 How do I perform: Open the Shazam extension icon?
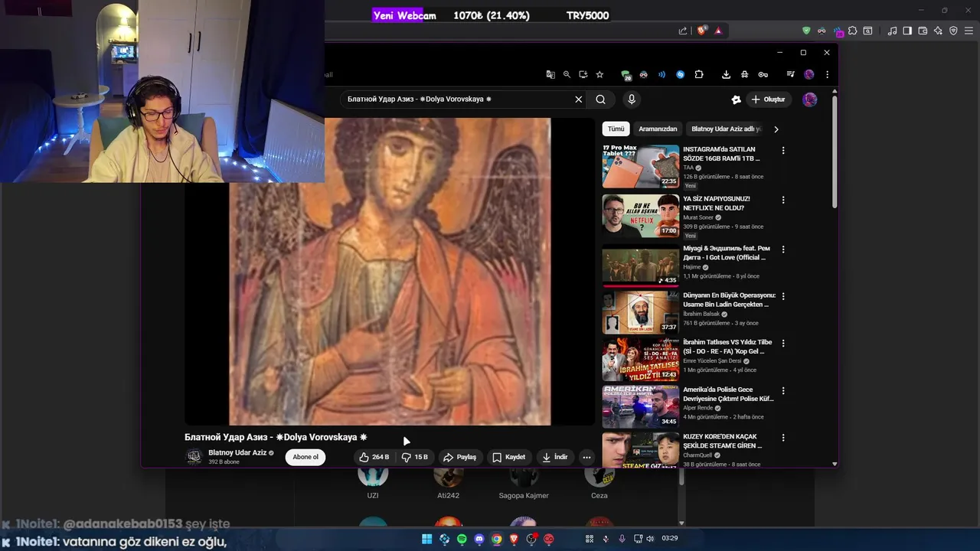(x=680, y=74)
